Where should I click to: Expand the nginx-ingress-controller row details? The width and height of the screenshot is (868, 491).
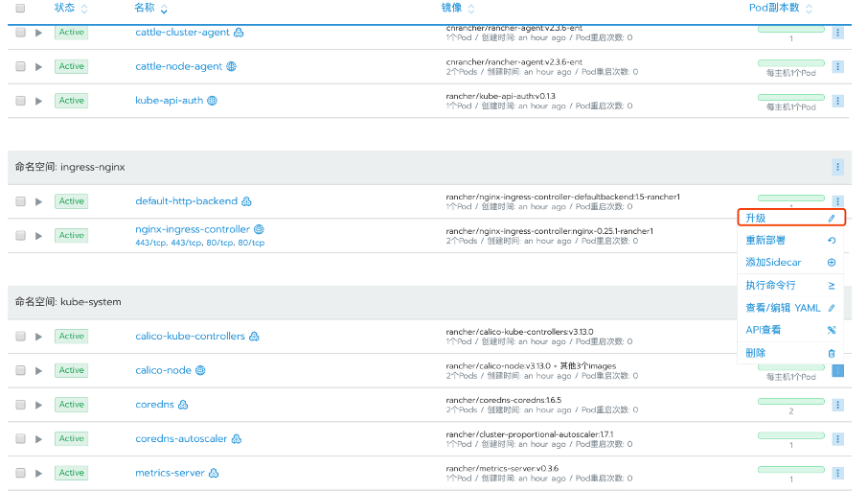point(38,236)
